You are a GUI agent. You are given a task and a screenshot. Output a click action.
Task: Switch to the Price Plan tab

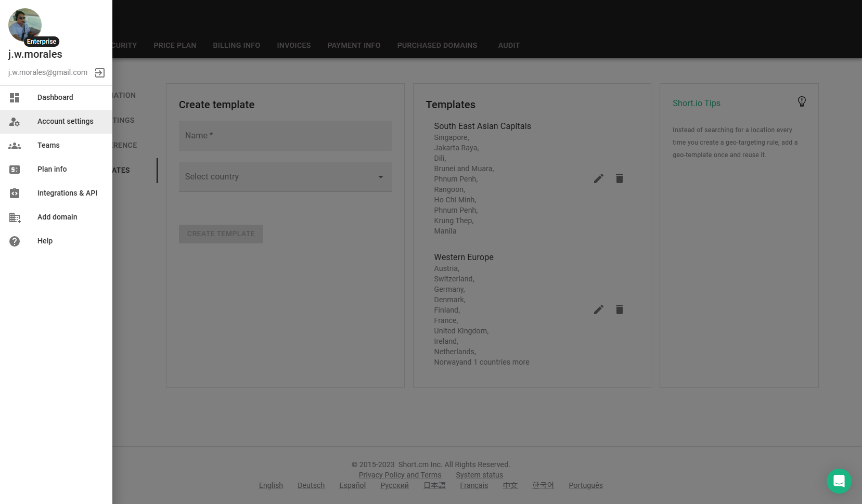[x=175, y=45]
